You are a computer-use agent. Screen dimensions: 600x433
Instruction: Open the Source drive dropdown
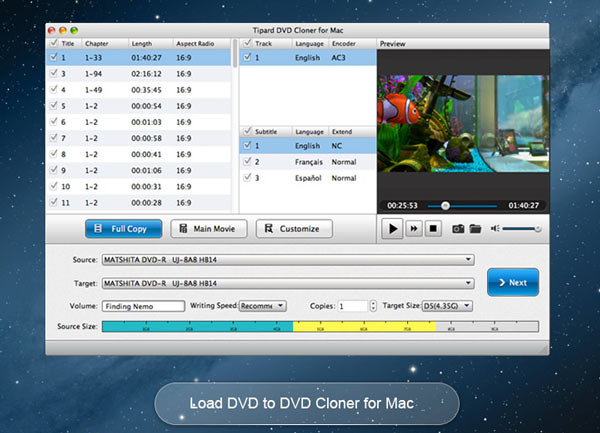tap(288, 260)
